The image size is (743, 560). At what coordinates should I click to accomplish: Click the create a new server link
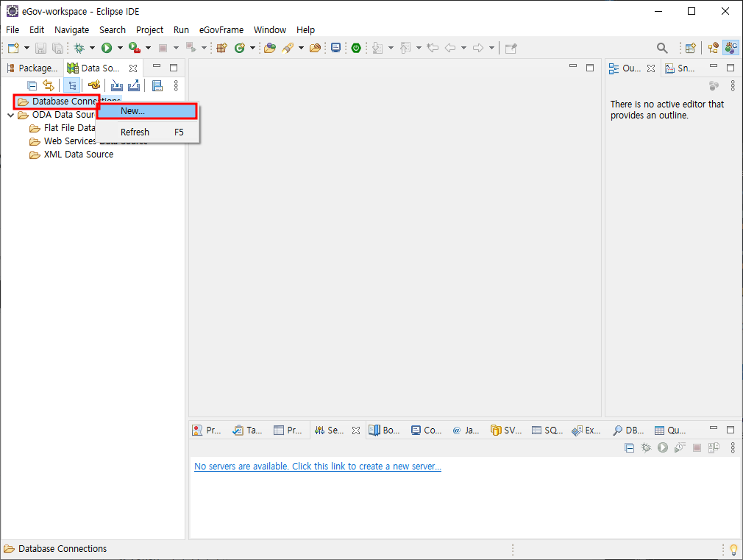tap(318, 467)
